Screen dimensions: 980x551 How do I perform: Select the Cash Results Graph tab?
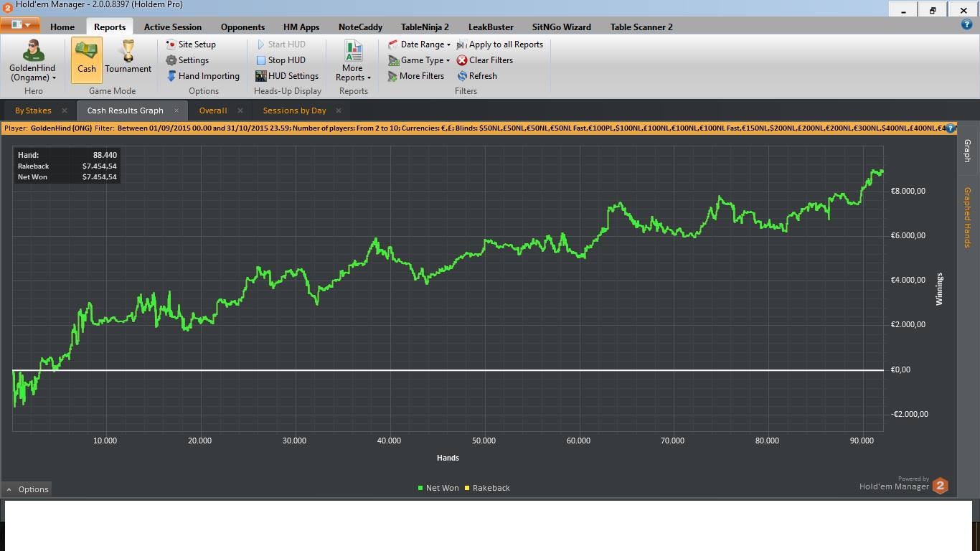tap(126, 110)
